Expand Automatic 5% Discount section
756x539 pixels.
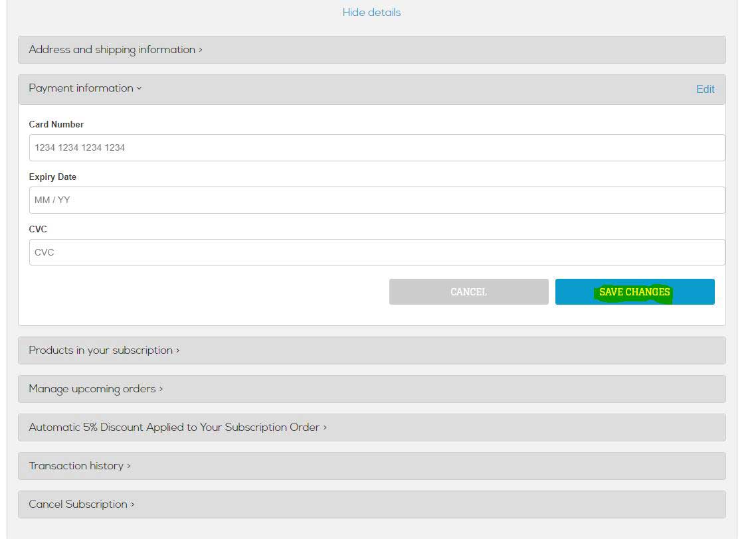click(177, 427)
